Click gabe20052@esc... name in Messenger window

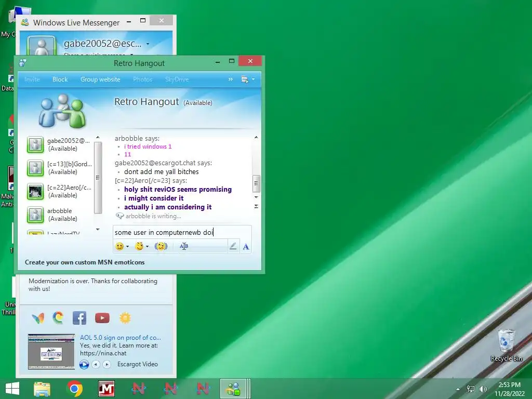102,44
